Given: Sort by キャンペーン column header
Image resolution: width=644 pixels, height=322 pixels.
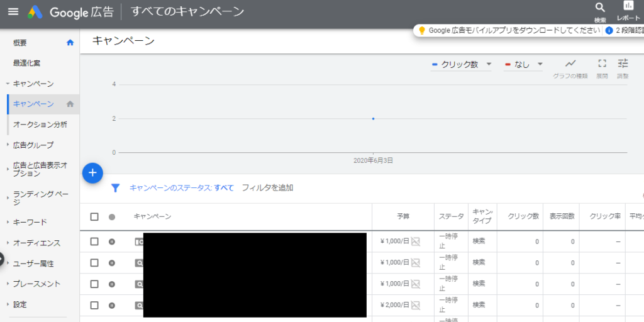Looking at the screenshot, I should [x=152, y=216].
